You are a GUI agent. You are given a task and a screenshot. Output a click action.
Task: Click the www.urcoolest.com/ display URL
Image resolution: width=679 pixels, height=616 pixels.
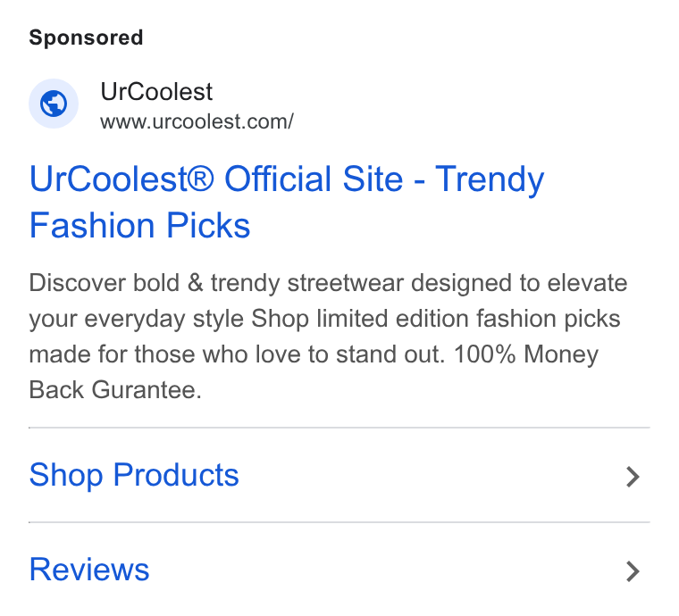pos(197,121)
